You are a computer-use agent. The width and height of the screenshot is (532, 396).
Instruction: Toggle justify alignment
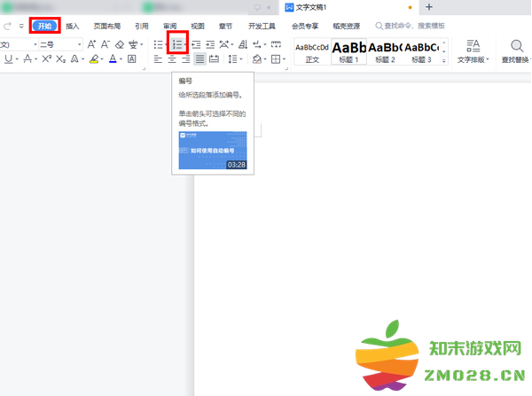[x=199, y=59]
